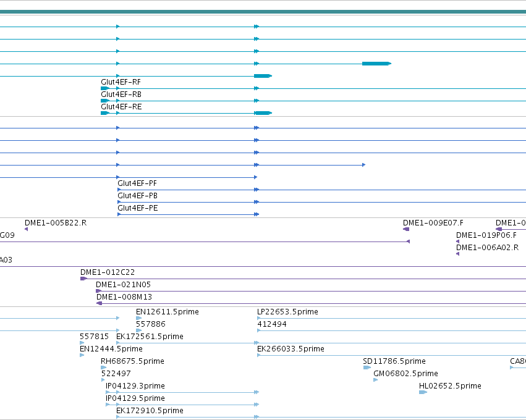
Task: Click the DME1-021N05 clone label
Action: [x=123, y=285]
